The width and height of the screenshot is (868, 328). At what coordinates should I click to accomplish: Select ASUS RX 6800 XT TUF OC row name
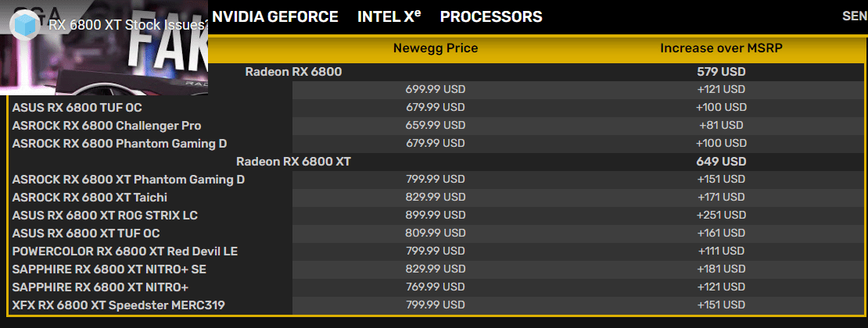pos(86,234)
